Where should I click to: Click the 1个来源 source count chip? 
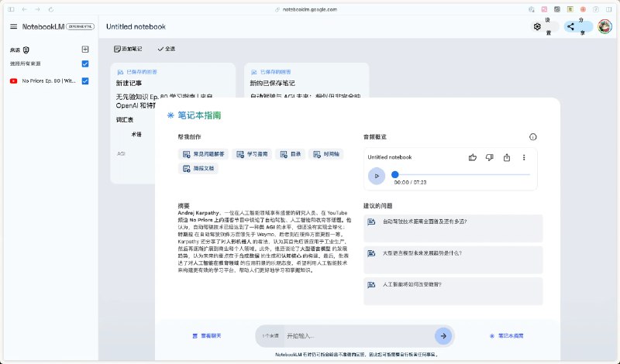[270, 336]
